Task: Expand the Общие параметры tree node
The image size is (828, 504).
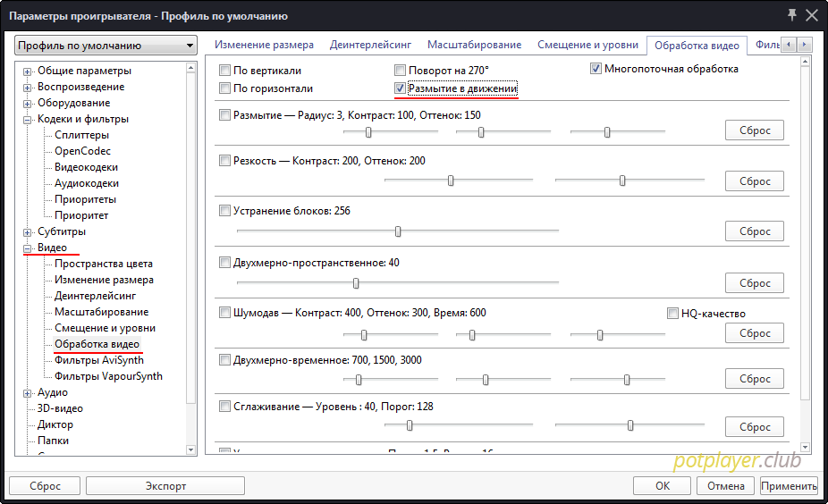Action: 28,71
